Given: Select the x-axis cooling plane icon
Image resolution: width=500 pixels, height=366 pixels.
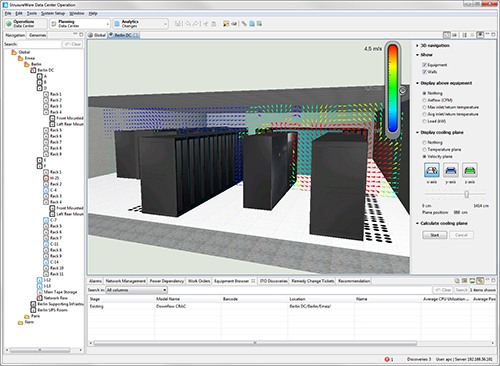Looking at the screenshot, I should (432, 170).
